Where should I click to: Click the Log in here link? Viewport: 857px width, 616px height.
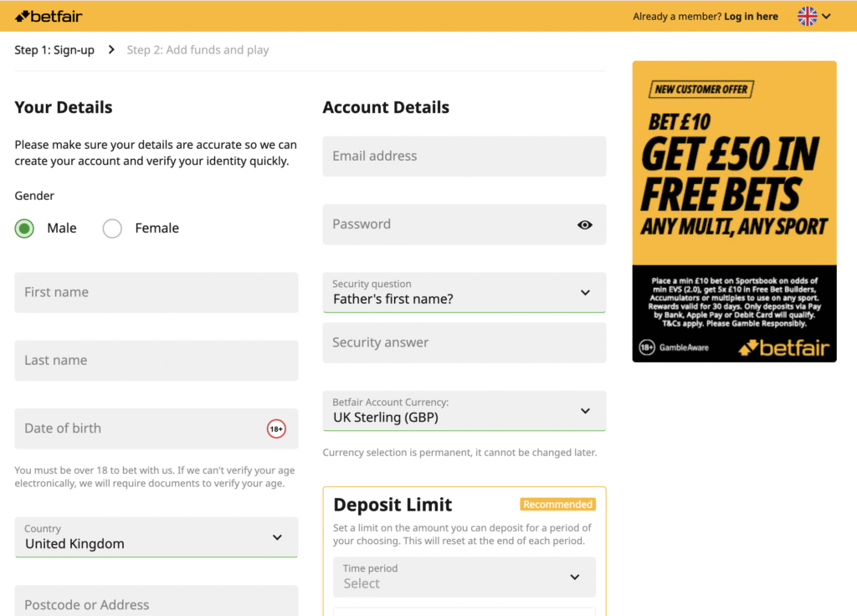(751, 16)
